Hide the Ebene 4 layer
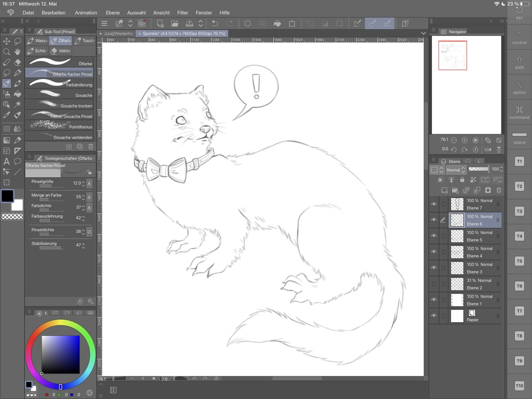532x399 pixels. coord(434,252)
